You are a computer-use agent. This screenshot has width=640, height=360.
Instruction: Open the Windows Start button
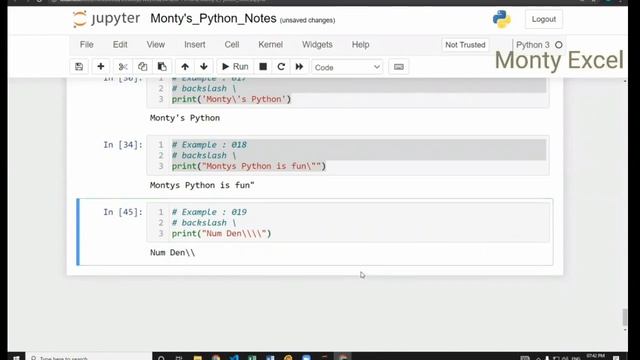(16, 357)
